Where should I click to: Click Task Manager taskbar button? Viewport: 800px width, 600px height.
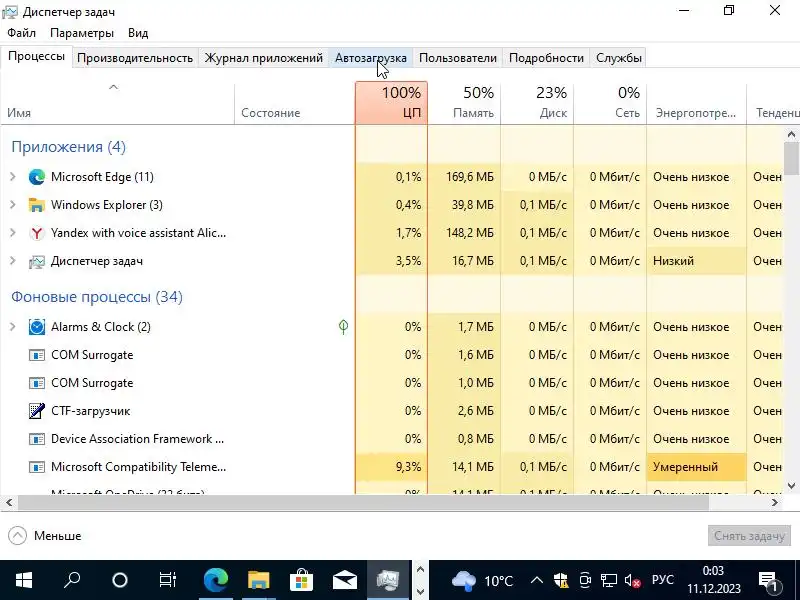click(388, 580)
